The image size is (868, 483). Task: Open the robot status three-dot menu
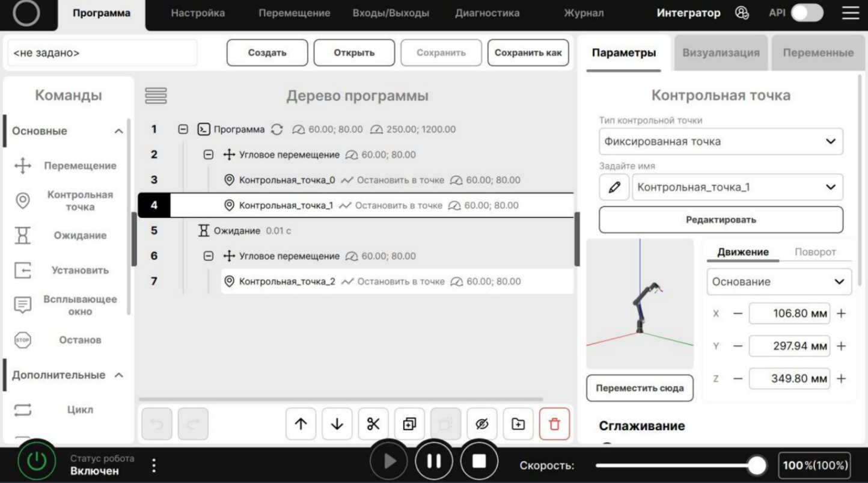tap(154, 466)
